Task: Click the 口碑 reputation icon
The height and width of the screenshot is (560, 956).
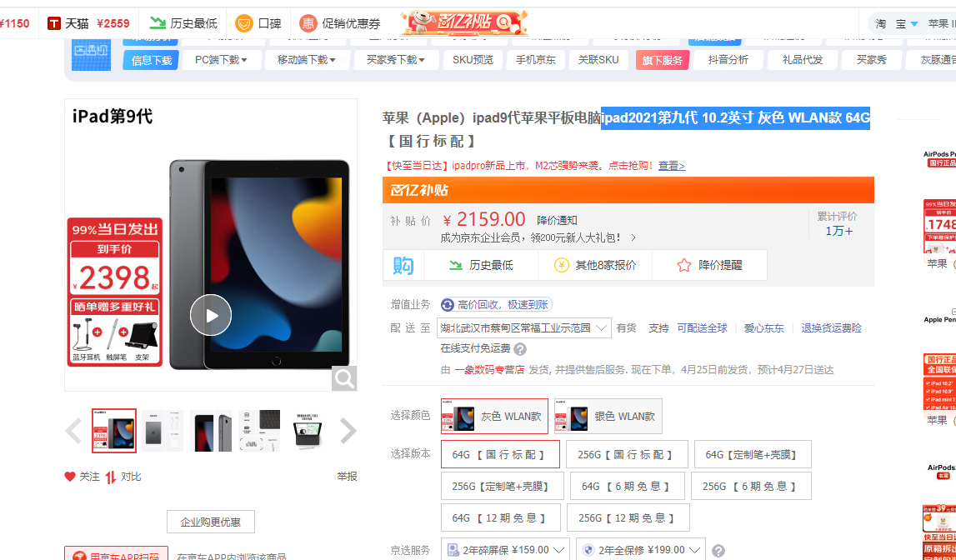Action: [x=243, y=23]
